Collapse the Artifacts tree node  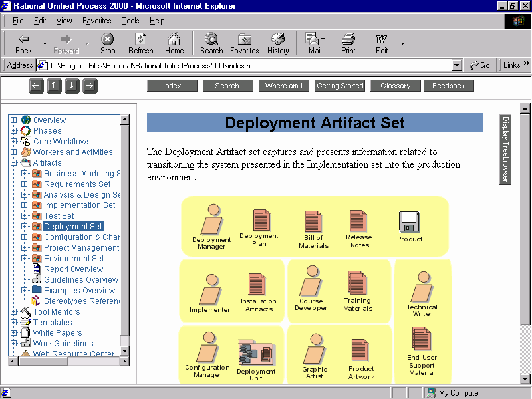[13, 162]
